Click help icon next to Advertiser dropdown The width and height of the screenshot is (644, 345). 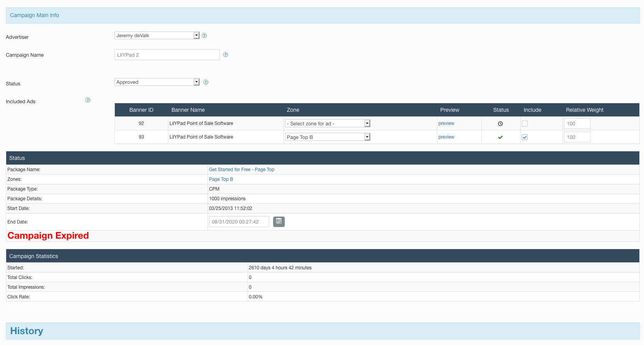[x=204, y=36]
